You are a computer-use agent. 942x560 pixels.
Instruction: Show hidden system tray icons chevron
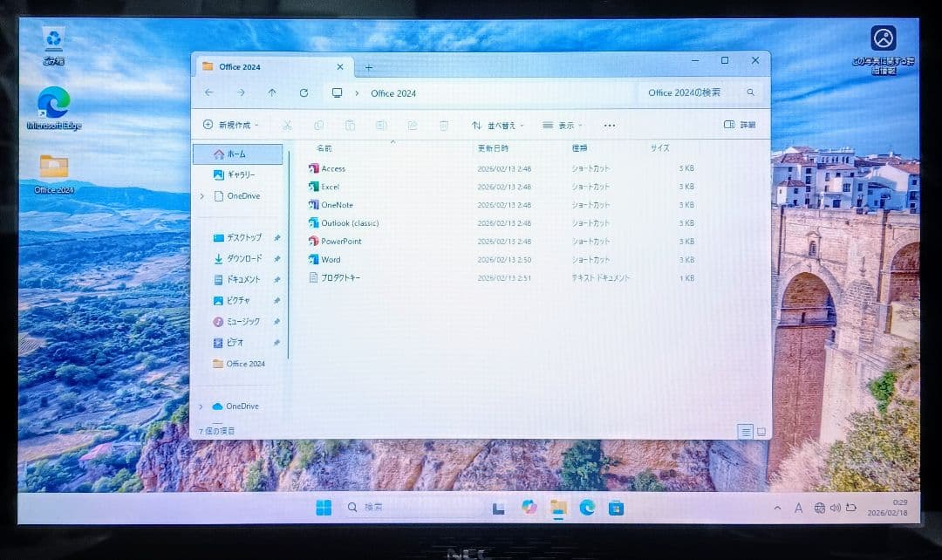coord(777,509)
